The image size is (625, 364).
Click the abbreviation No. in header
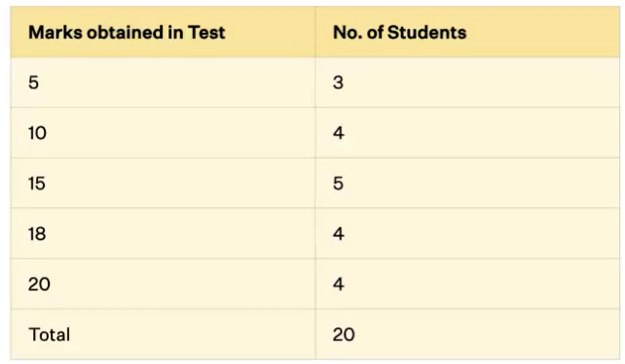point(348,32)
